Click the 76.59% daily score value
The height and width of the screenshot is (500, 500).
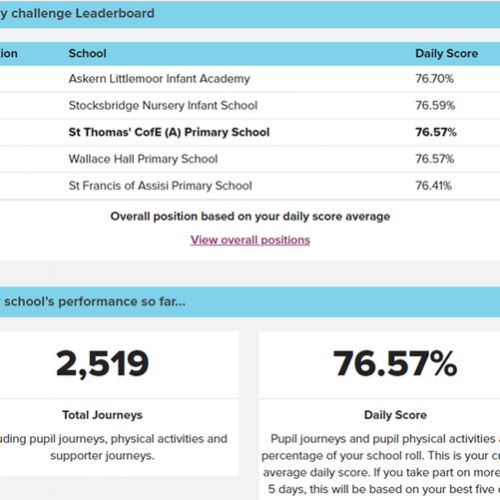point(435,105)
